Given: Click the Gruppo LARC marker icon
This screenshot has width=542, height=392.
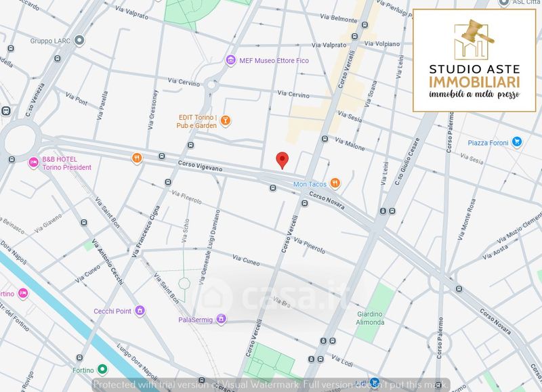Looking at the screenshot, I should tap(79, 41).
